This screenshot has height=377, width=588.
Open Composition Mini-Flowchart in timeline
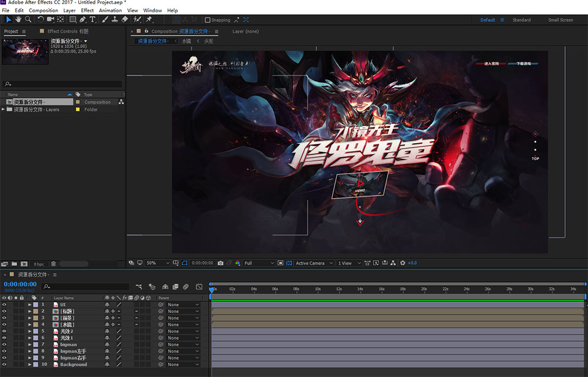[139, 287]
